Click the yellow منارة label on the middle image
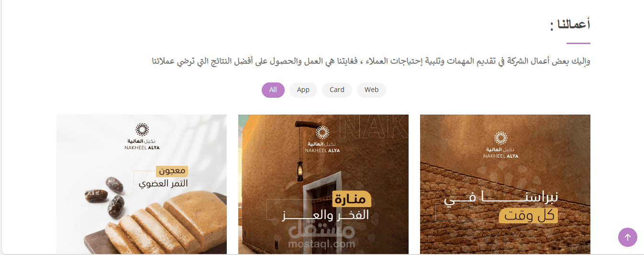Screen dimensions: 644x255 [x=352, y=198]
